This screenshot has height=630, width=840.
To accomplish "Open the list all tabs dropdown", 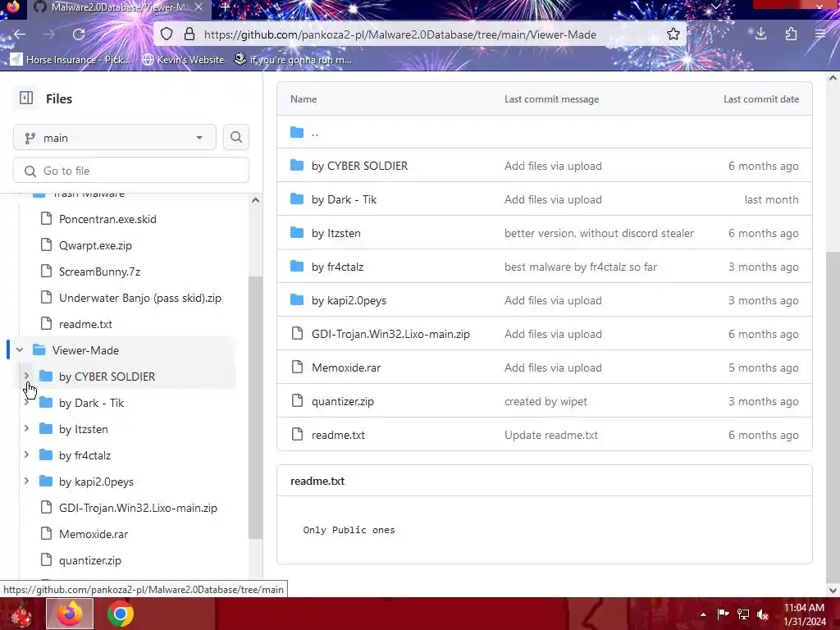I will [715, 7].
